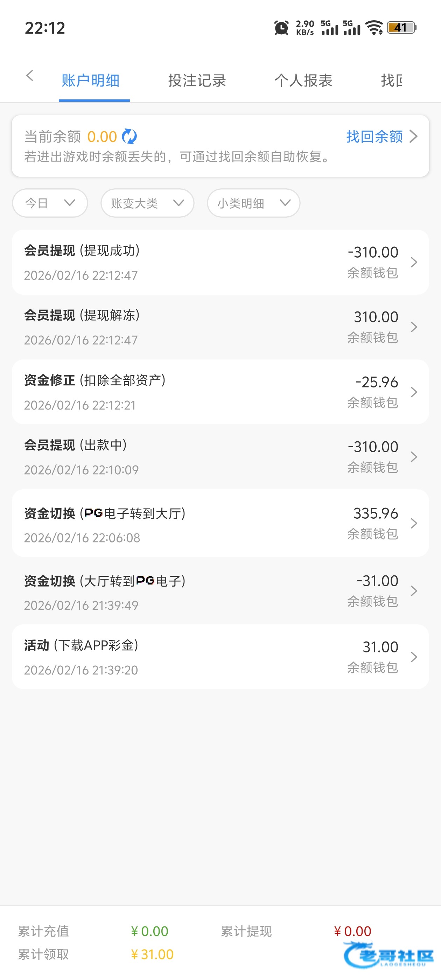The height and width of the screenshot is (980, 441).
Task: Open arrow for 扣除全部资产 entry
Action: click(414, 392)
